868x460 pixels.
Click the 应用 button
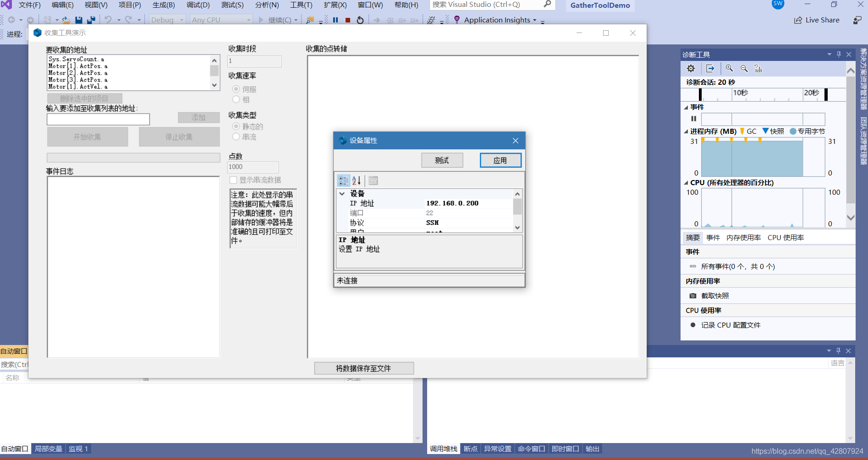[x=500, y=160]
